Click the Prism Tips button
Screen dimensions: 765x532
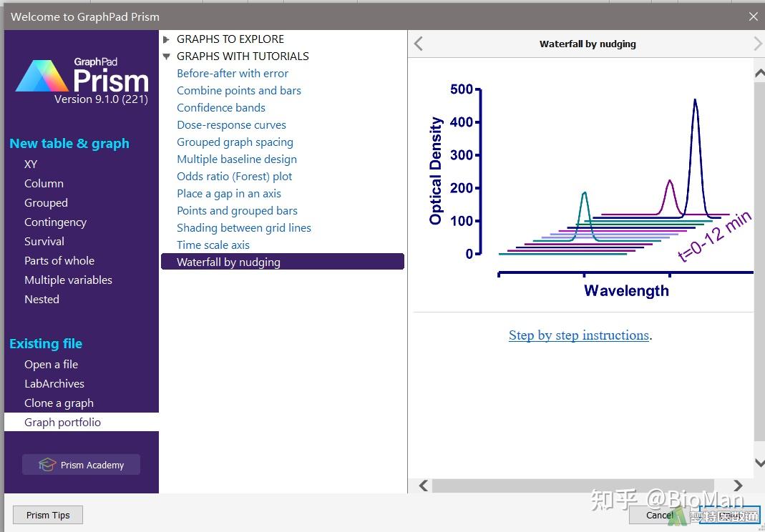coord(48,515)
